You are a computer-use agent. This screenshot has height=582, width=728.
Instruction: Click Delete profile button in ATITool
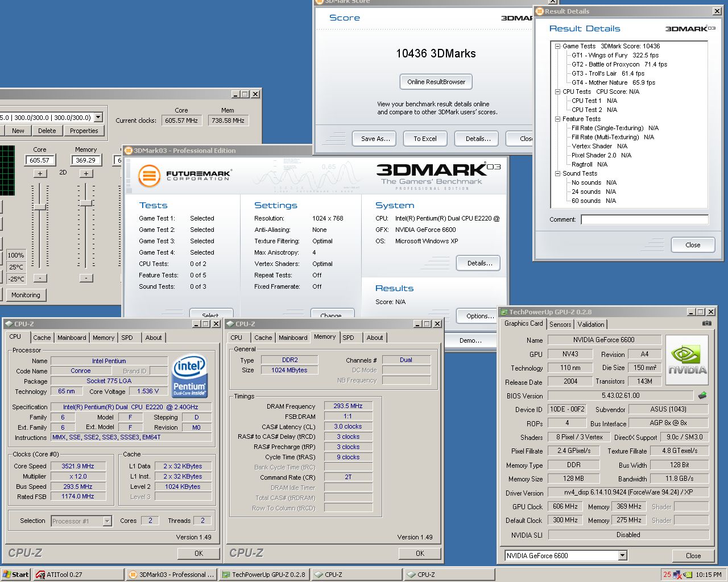pos(47,131)
